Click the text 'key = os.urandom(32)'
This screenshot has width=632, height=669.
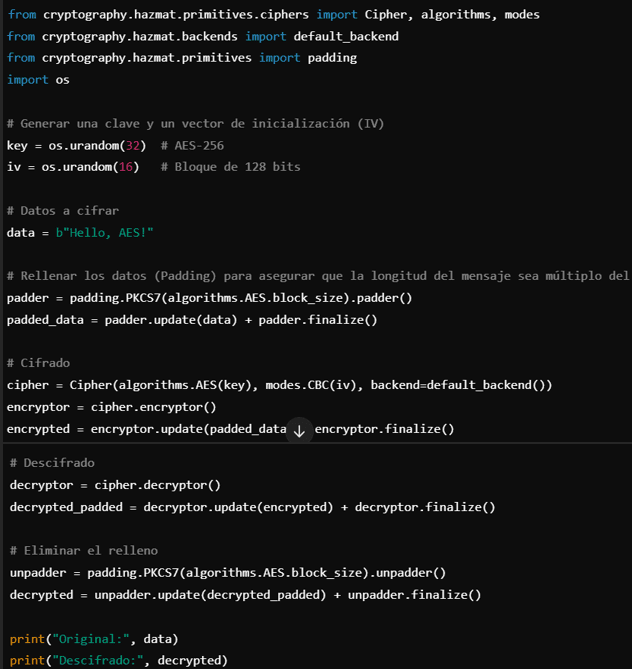coord(76,145)
